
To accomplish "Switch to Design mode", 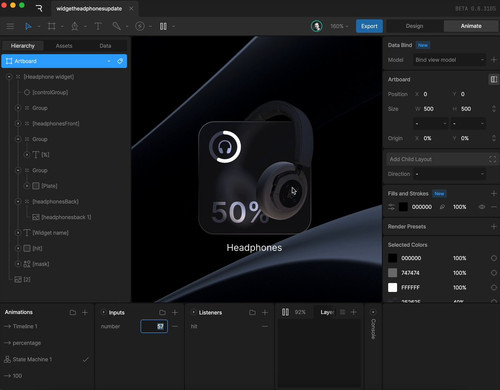I will point(414,26).
